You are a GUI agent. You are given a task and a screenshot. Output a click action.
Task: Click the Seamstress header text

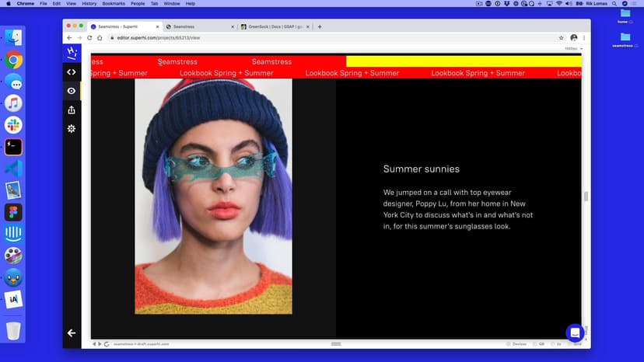177,61
